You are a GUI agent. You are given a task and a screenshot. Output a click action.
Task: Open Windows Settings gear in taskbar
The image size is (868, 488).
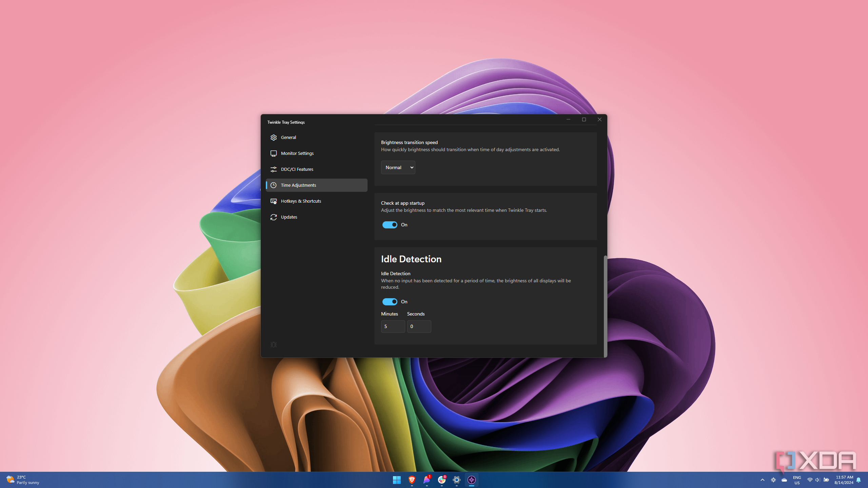(456, 480)
